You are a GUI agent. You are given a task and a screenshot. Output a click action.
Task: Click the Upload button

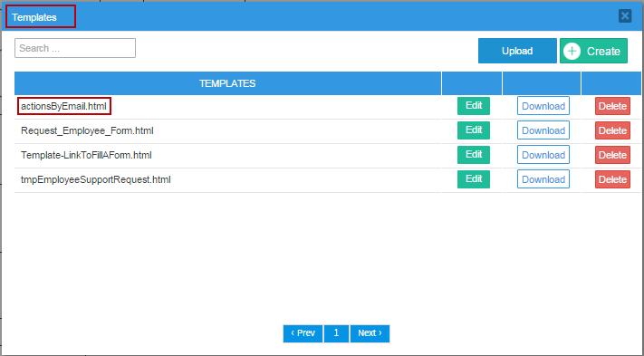tap(517, 51)
